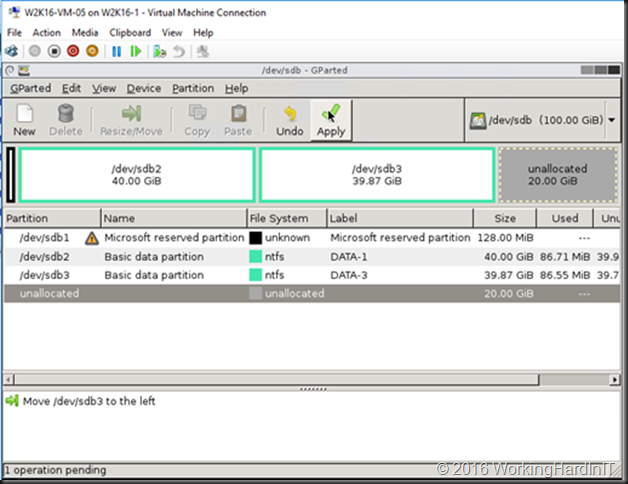Viewport: 628px width, 484px height.
Task: Click the black unknown file system swatch
Action: point(256,238)
